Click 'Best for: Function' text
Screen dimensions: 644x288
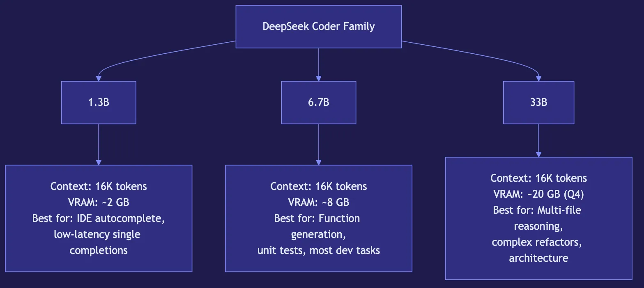[x=317, y=218]
